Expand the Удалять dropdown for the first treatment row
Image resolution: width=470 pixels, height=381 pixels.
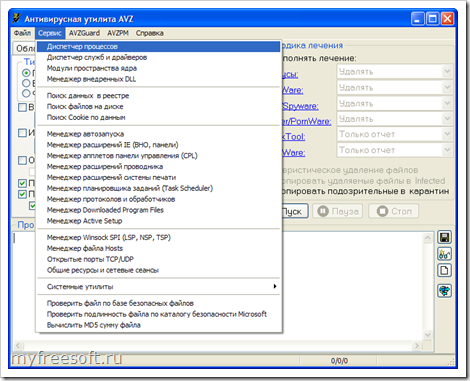pos(447,71)
